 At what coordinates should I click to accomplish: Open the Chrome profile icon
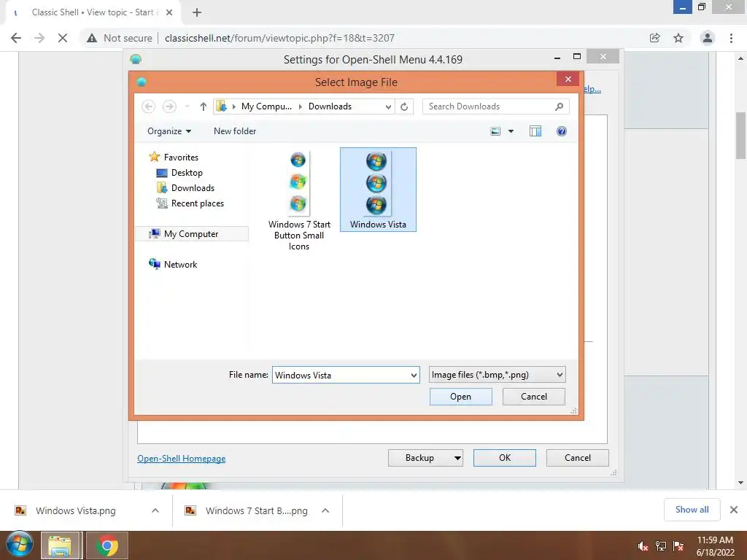pos(708,38)
